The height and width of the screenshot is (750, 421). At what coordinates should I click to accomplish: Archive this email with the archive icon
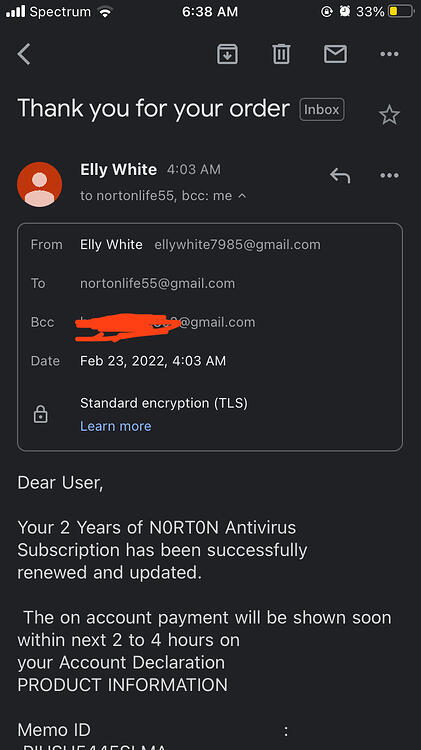[x=227, y=54]
